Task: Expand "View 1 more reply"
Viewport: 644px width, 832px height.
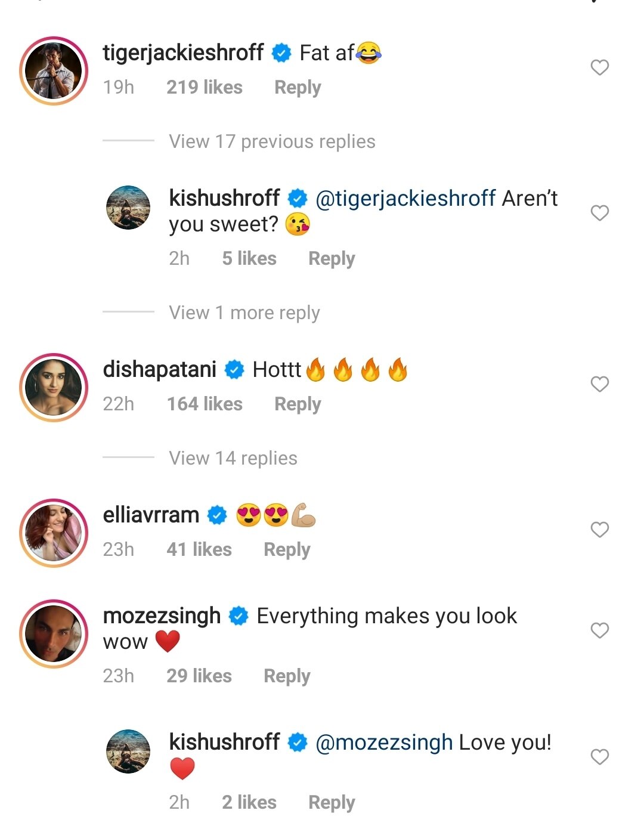Action: click(x=244, y=313)
